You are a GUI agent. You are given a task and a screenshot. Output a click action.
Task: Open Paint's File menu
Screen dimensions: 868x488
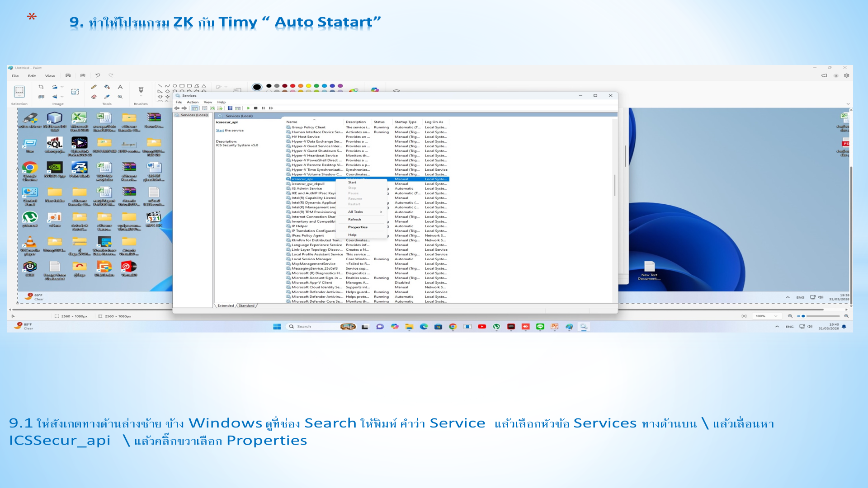tap(15, 76)
